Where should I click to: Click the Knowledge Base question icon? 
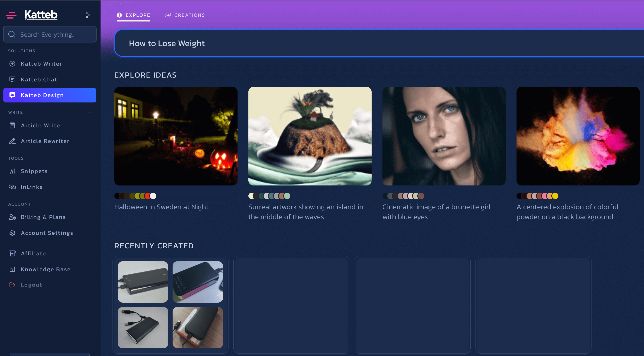click(x=12, y=269)
